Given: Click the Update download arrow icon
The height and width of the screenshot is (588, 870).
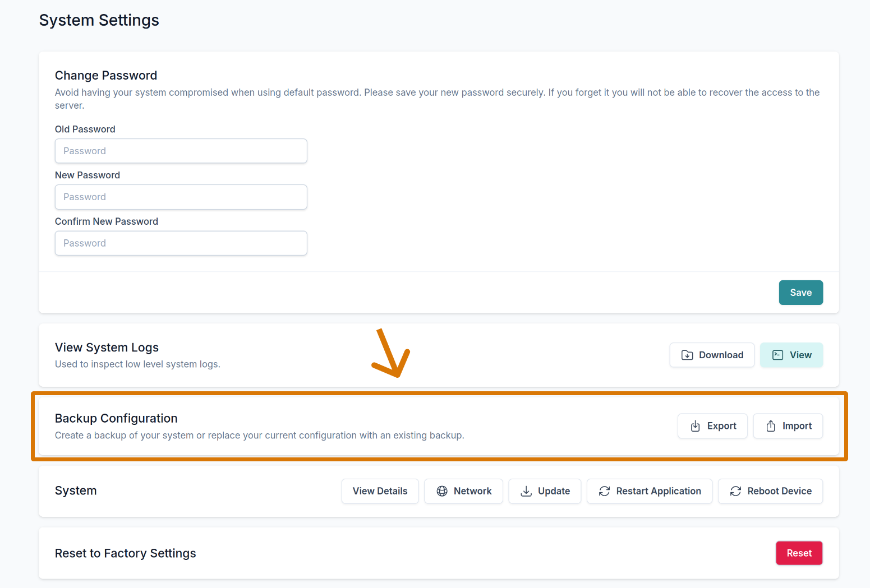Looking at the screenshot, I should coord(526,491).
